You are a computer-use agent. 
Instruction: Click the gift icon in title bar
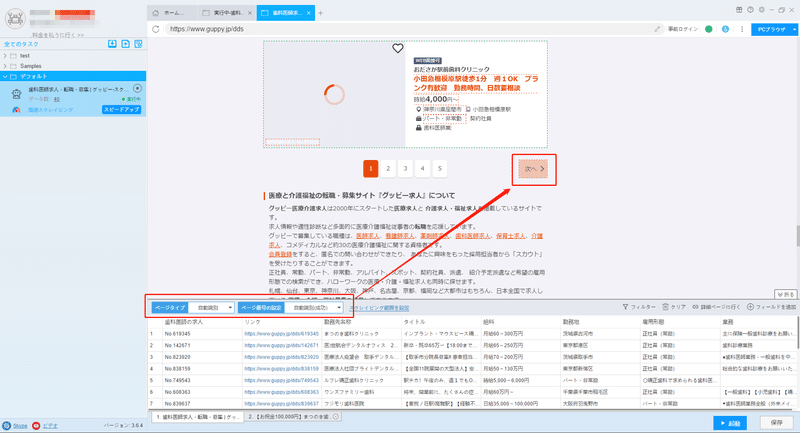[739, 10]
